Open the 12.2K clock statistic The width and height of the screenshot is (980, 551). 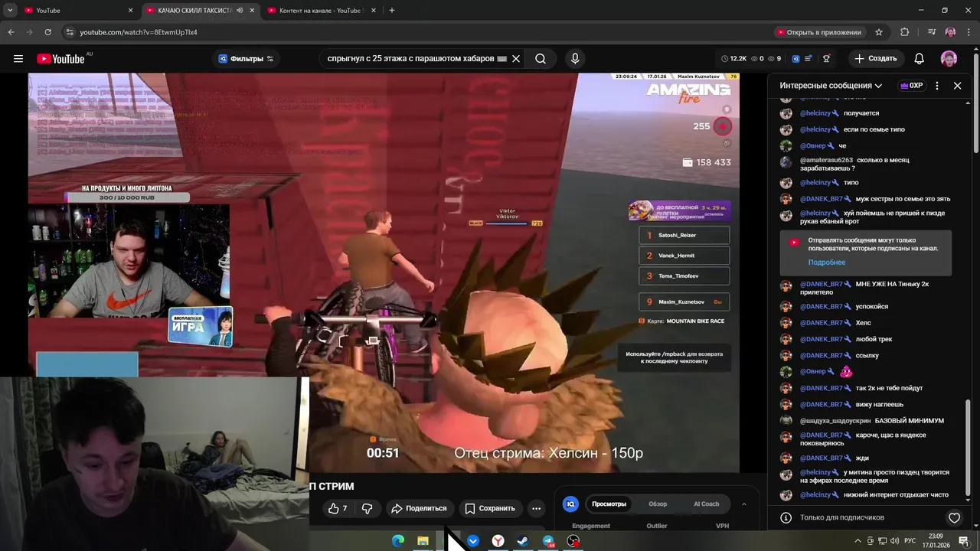(x=733, y=59)
